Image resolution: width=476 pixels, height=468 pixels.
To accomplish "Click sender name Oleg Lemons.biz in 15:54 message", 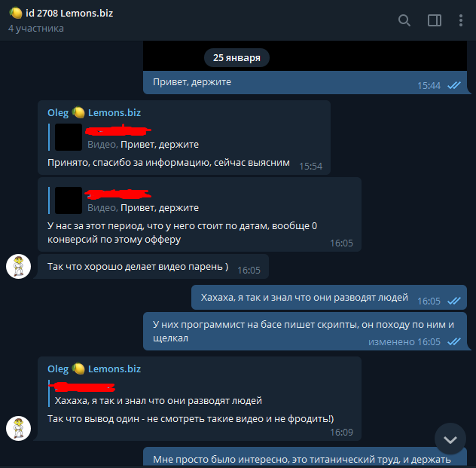I will (94, 113).
